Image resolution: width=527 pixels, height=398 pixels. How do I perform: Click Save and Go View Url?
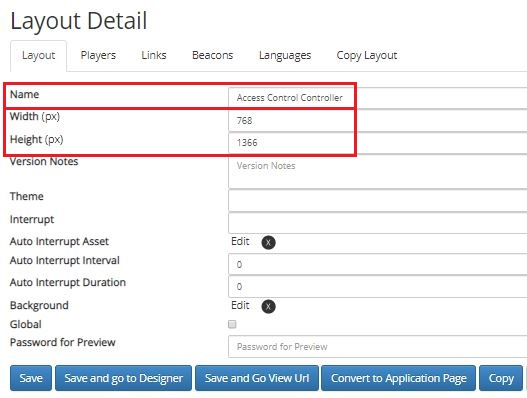[257, 378]
